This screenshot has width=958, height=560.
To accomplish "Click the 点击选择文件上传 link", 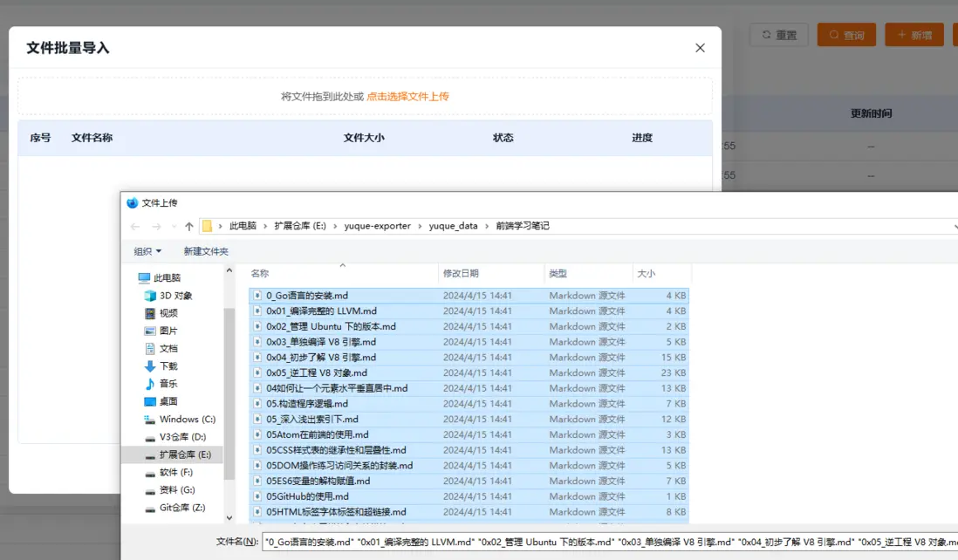I will pyautogui.click(x=407, y=97).
